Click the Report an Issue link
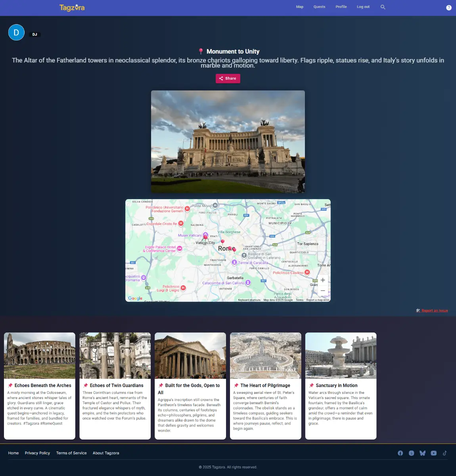 pos(434,311)
